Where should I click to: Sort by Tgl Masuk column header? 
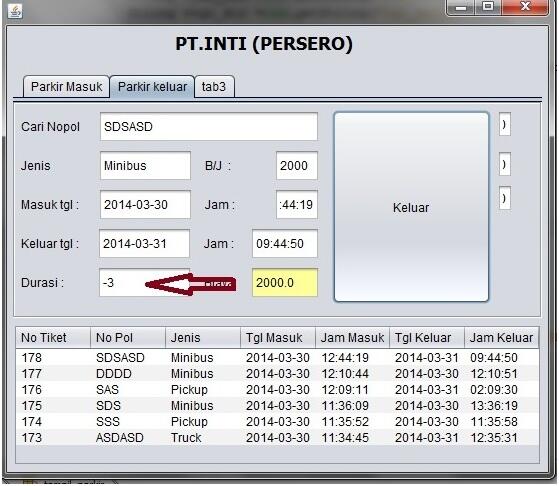pyautogui.click(x=278, y=337)
